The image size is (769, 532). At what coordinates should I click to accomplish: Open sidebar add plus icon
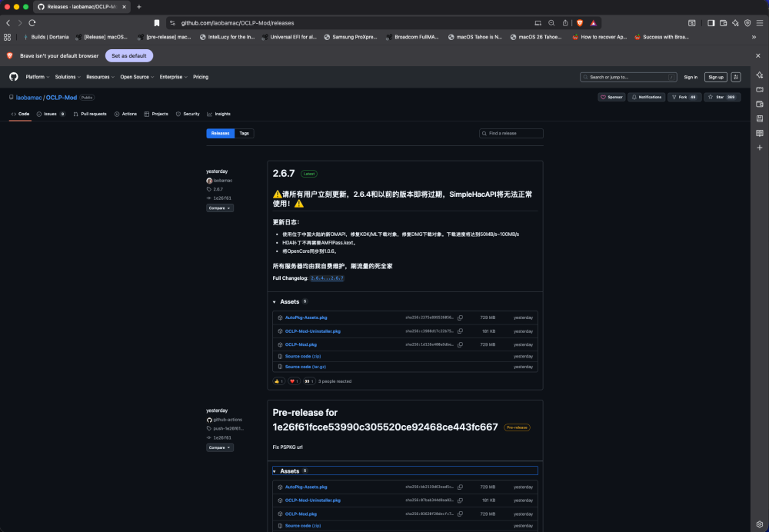click(760, 148)
